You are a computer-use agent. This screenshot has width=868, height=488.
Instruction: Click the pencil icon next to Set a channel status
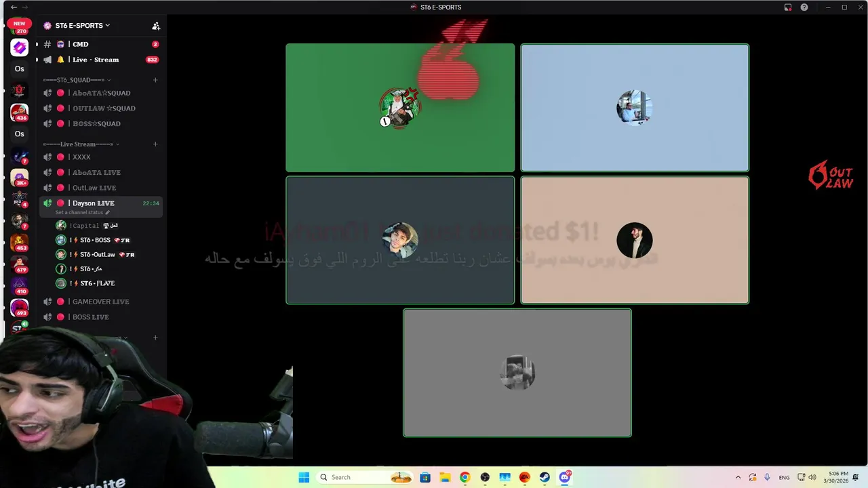pos(107,212)
